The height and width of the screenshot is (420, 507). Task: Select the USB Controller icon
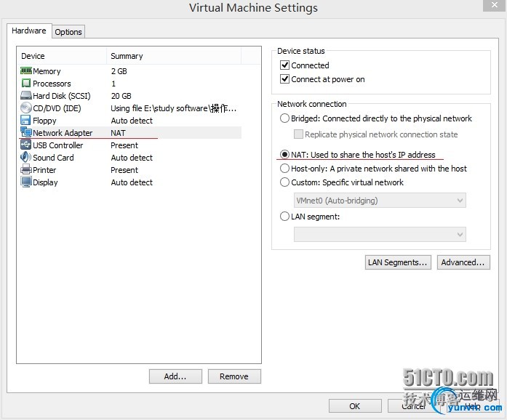coord(26,145)
